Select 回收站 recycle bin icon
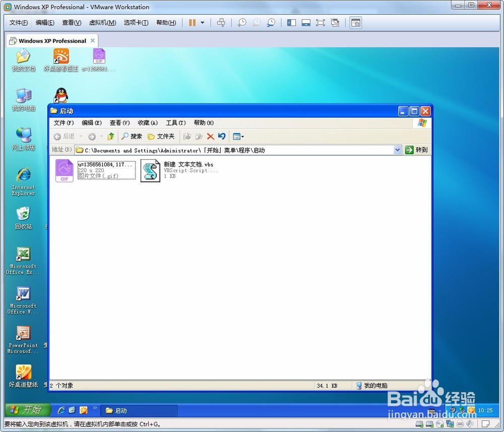The width and height of the screenshot is (504, 432). tap(24, 218)
